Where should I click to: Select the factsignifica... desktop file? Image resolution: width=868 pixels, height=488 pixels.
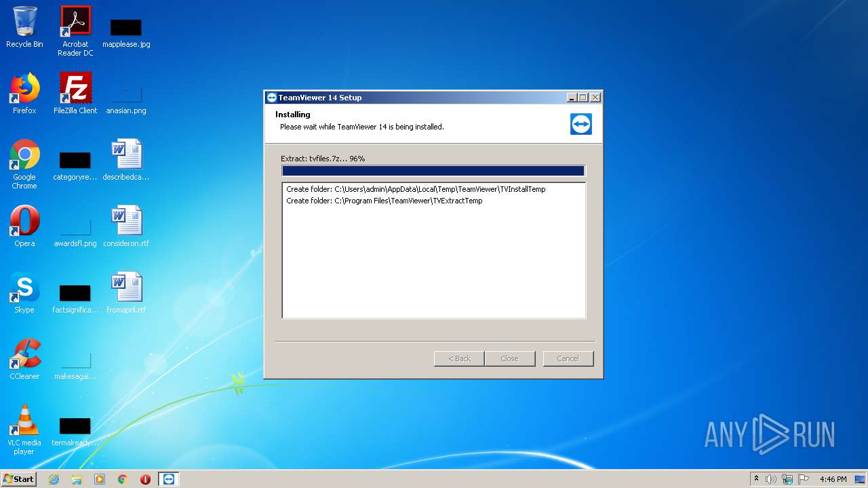[x=75, y=298]
